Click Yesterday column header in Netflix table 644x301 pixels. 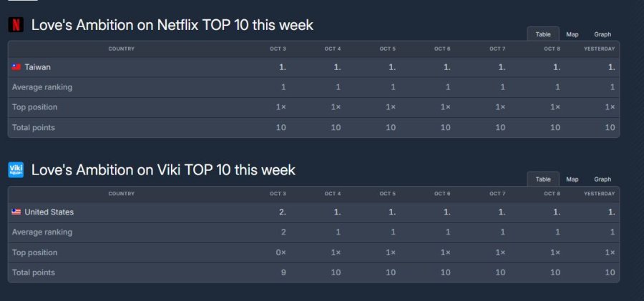[x=599, y=49]
